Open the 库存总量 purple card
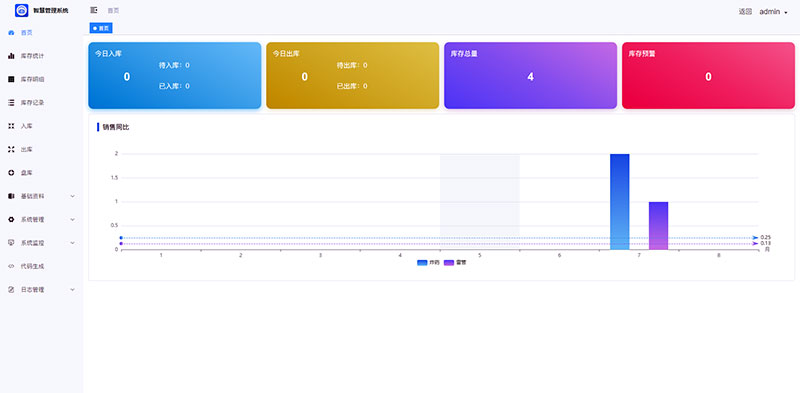Screen dimensions: 800x393 [x=531, y=76]
